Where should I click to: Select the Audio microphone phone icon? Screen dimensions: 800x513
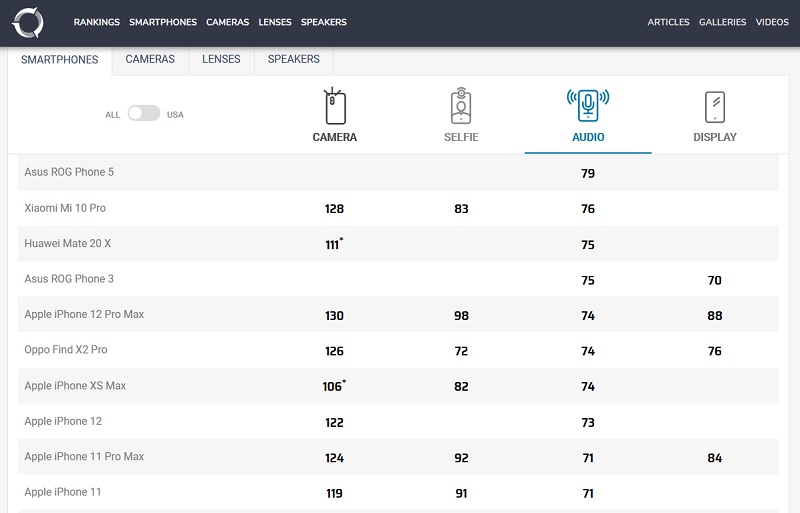click(x=588, y=106)
